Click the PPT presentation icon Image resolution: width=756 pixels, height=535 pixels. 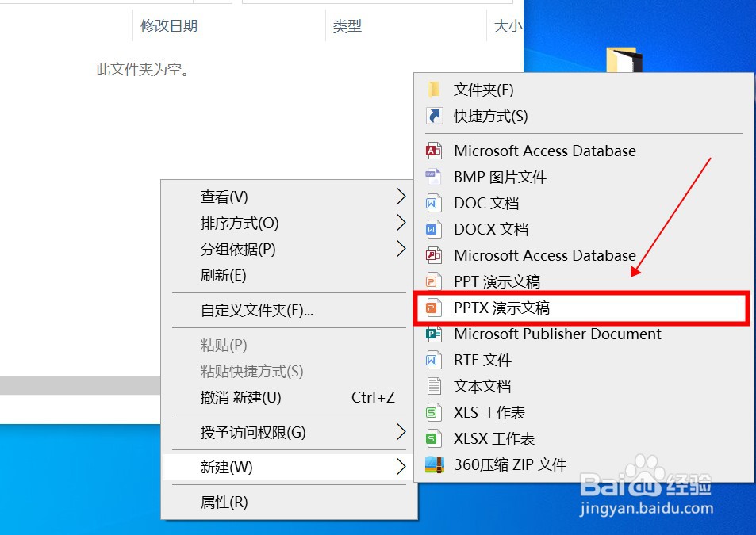click(433, 281)
